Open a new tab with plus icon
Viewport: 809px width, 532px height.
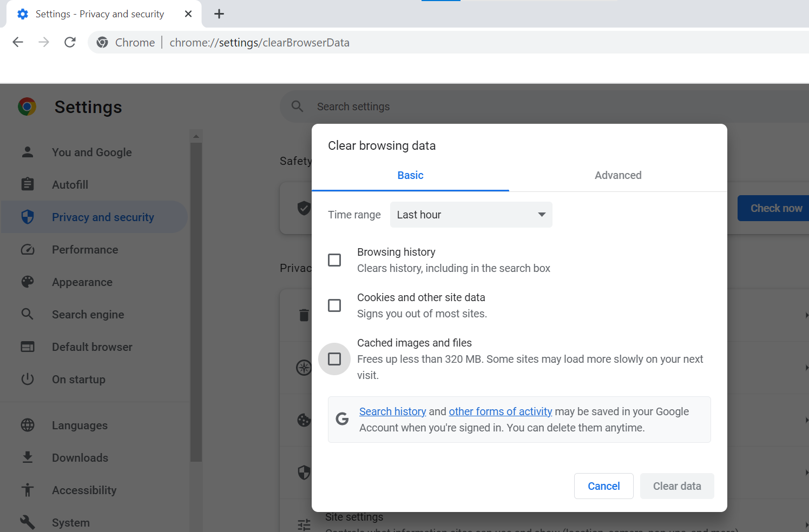tap(219, 14)
